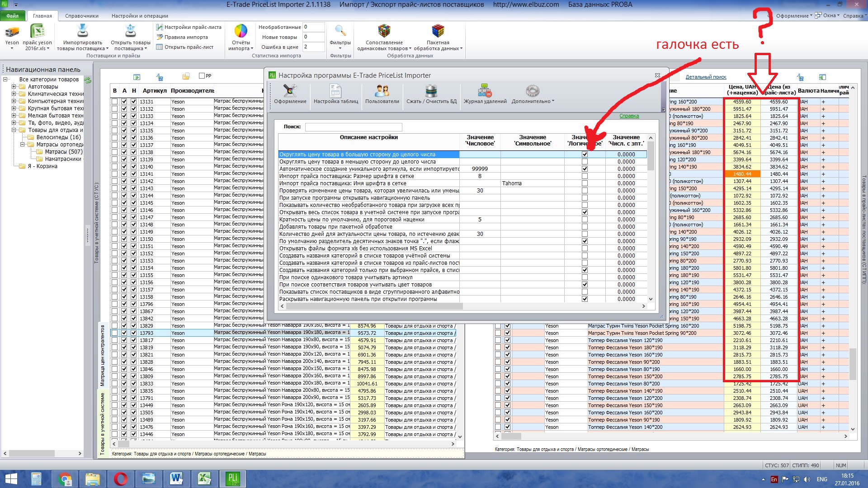Viewport: 868px width, 488px height.
Task: Open Правила импорта
Action: (182, 37)
